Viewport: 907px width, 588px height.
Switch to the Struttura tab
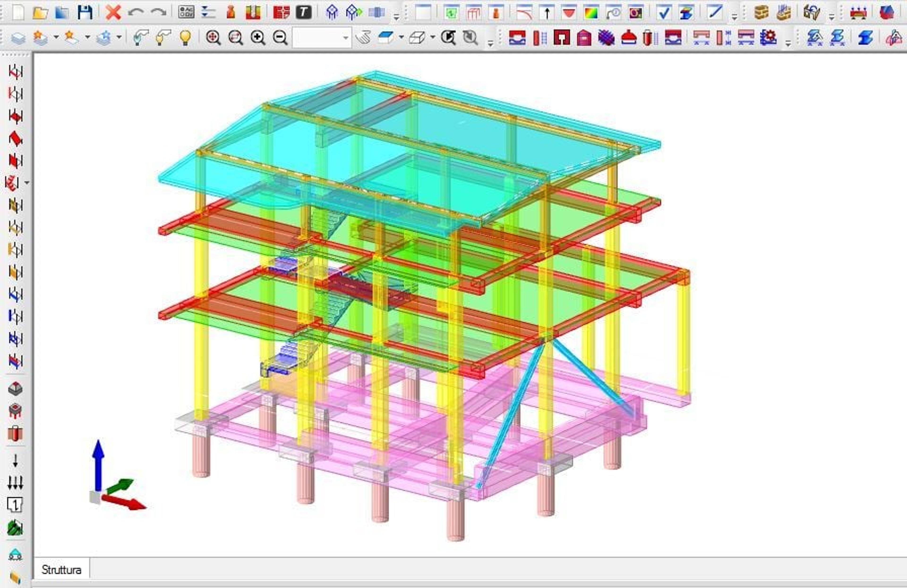(61, 570)
